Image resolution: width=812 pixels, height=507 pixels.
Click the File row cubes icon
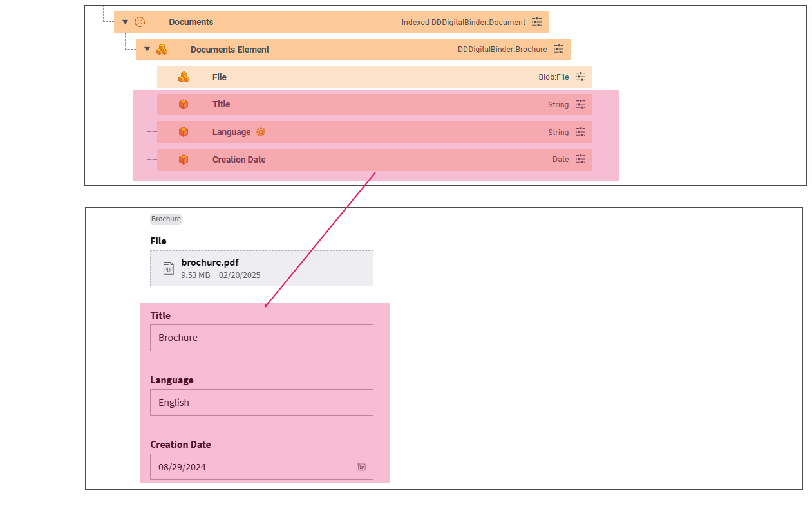coord(184,77)
